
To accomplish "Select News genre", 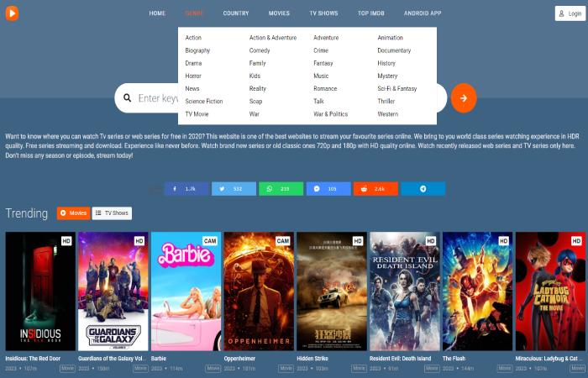I will coord(192,88).
